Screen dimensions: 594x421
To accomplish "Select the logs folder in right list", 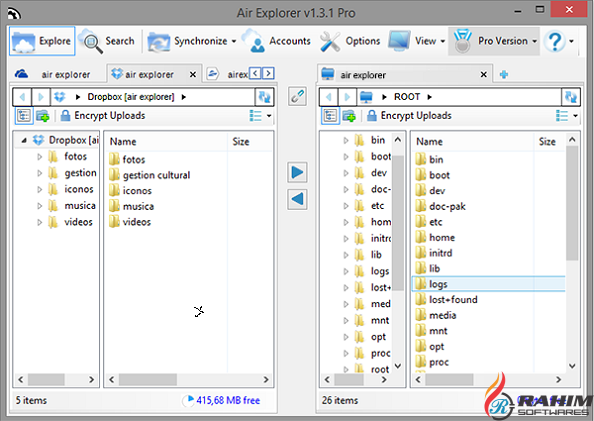I will (488, 284).
